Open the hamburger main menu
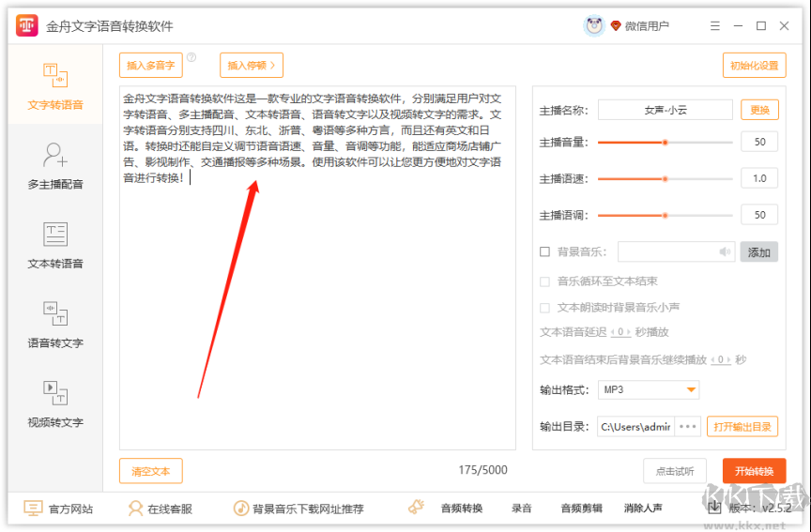 [715, 26]
